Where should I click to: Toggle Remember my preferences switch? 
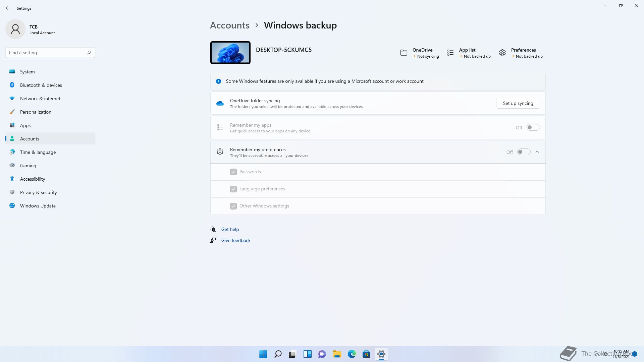coord(524,152)
